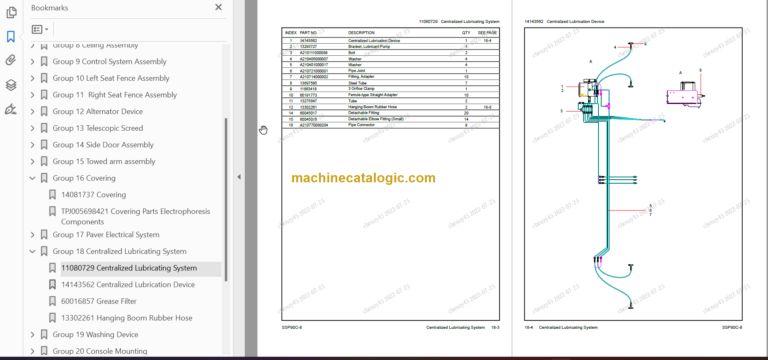The height and width of the screenshot is (360, 768).
Task: Click the Pipe Connector table row
Action: 390,125
